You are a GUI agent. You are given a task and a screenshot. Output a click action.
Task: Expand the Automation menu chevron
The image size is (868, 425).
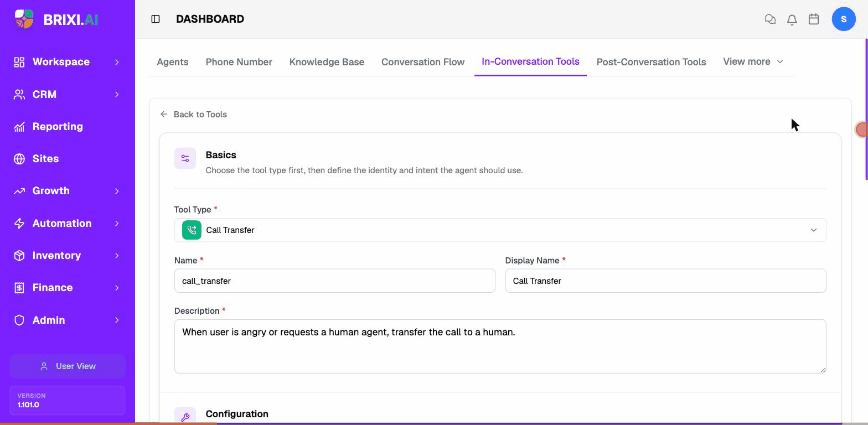(x=117, y=224)
